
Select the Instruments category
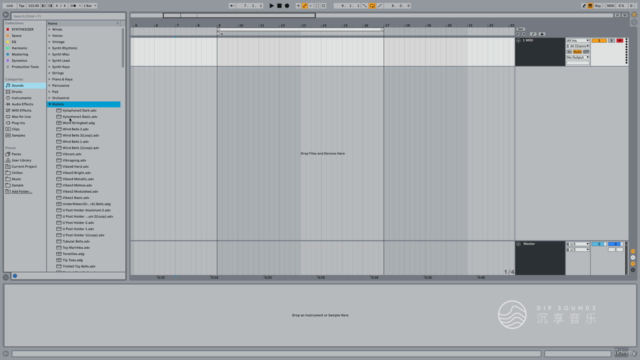click(21, 98)
